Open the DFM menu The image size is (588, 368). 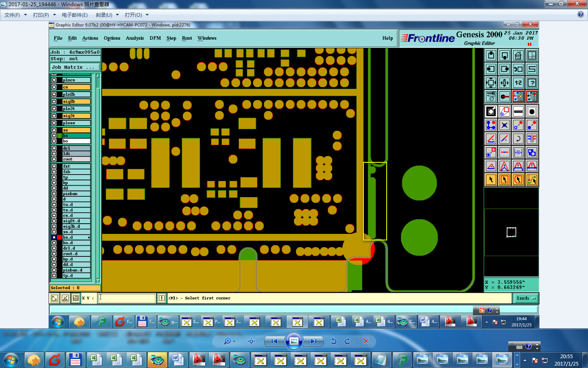click(155, 38)
